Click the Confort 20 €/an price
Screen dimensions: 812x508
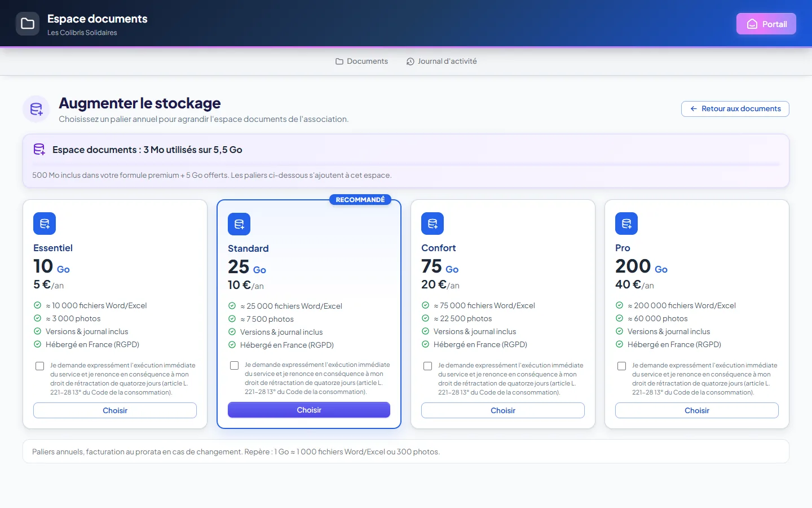[440, 284]
